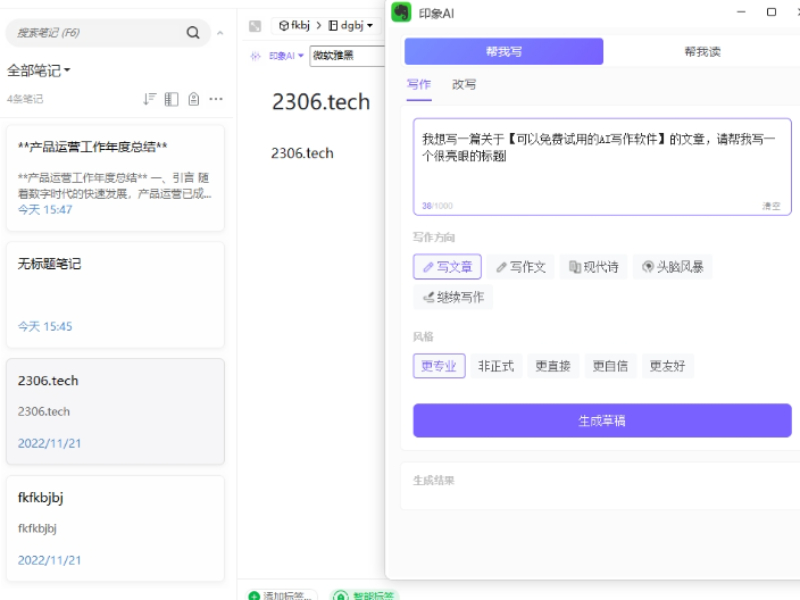Image resolution: width=800 pixels, height=600 pixels.
Task: Click the 印象AI elephant logo
Action: tap(401, 12)
